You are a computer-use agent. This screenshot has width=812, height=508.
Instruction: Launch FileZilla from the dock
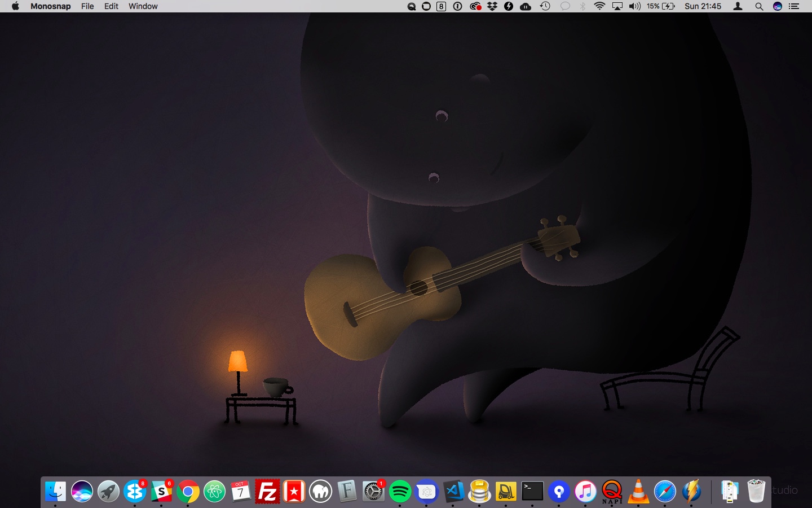pyautogui.click(x=267, y=492)
